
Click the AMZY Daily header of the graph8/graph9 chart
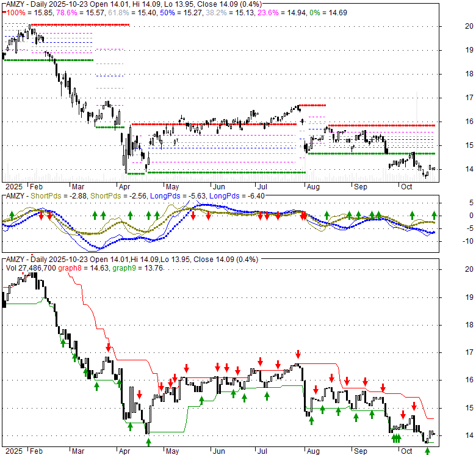[132, 260]
